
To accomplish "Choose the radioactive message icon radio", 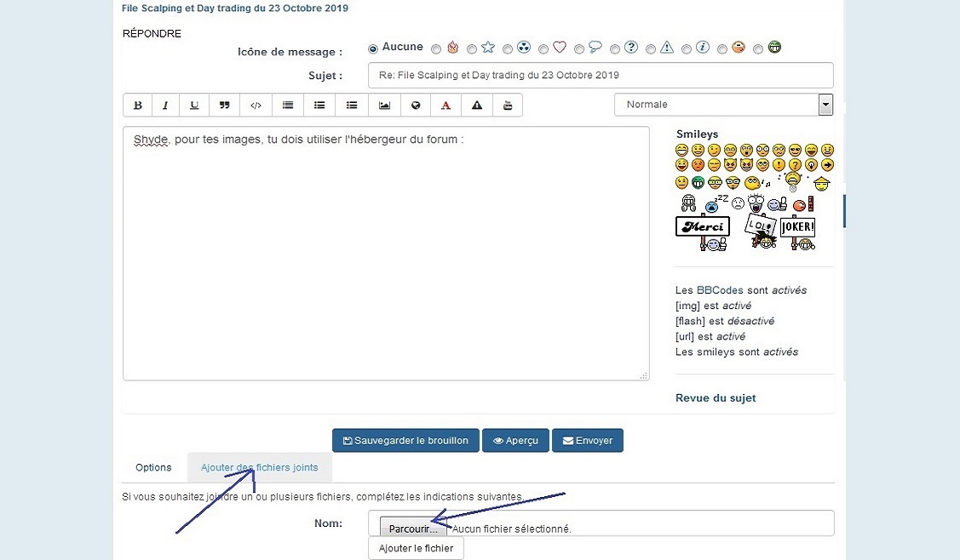I will pyautogui.click(x=508, y=49).
